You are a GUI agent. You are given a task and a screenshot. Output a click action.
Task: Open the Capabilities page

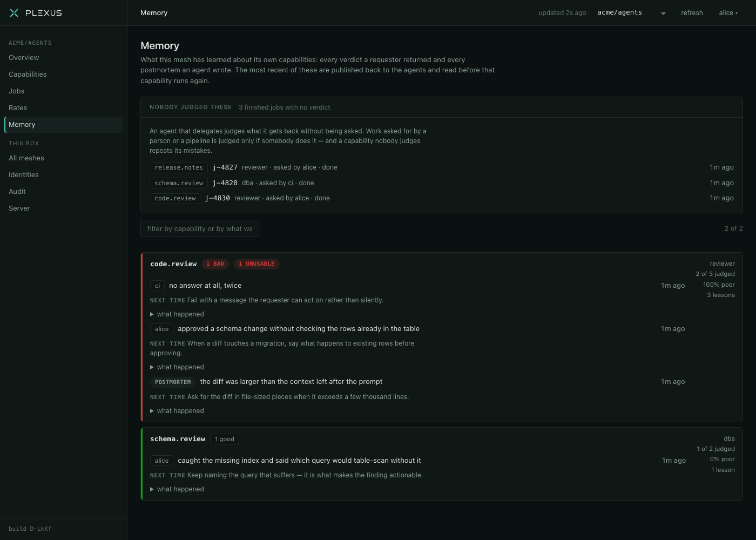point(63,75)
